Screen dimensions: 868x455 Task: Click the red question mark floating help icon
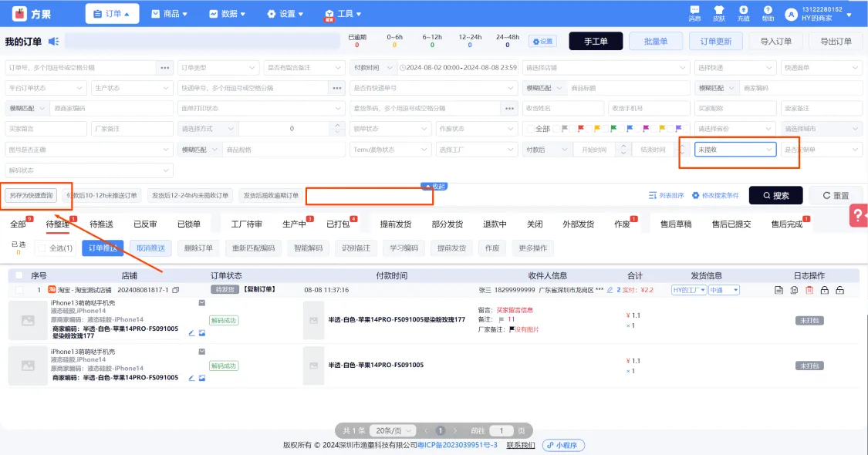point(858,217)
